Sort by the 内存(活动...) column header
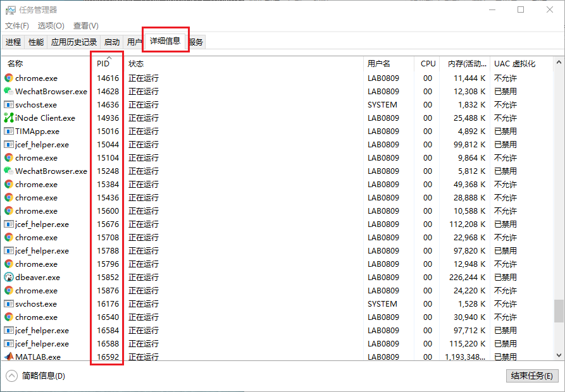 [465, 64]
